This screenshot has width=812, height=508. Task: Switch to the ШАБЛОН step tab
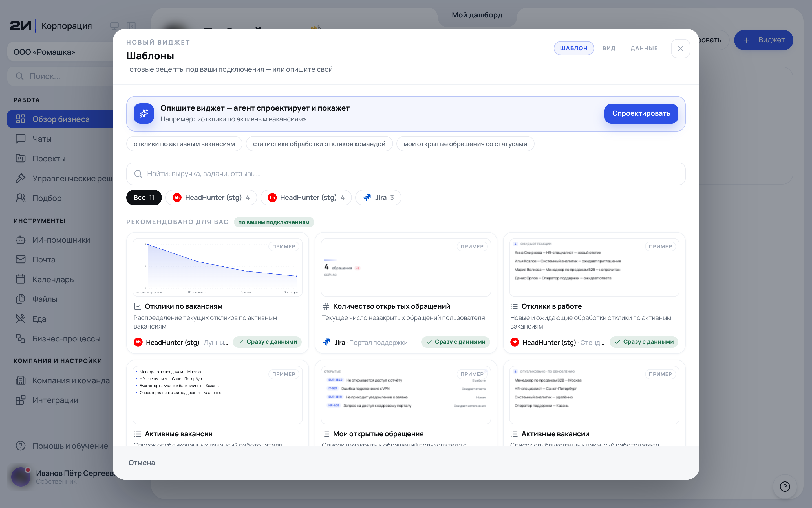click(x=574, y=48)
